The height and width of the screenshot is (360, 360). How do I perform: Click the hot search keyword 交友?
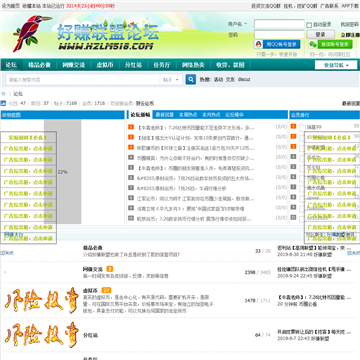pos(230,80)
